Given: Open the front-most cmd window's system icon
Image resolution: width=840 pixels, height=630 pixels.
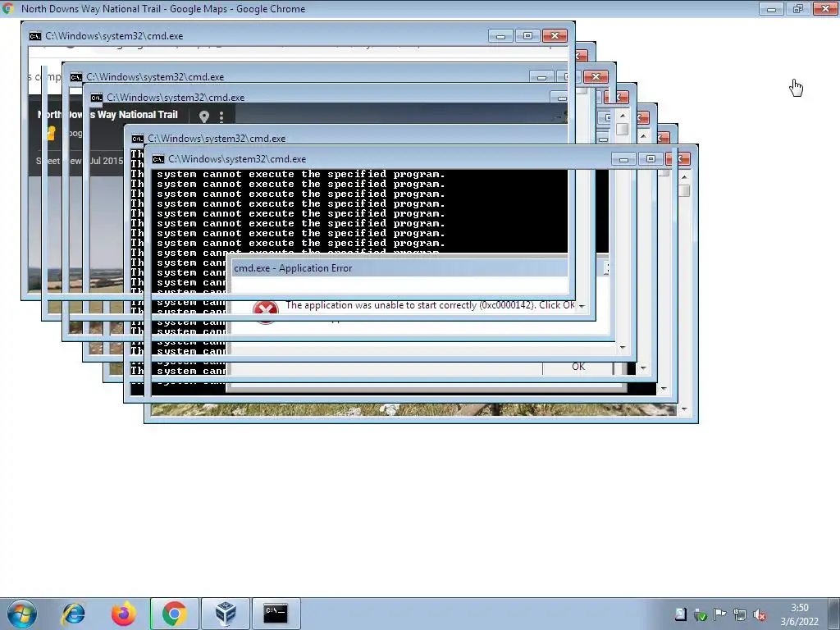Looking at the screenshot, I should [x=158, y=159].
